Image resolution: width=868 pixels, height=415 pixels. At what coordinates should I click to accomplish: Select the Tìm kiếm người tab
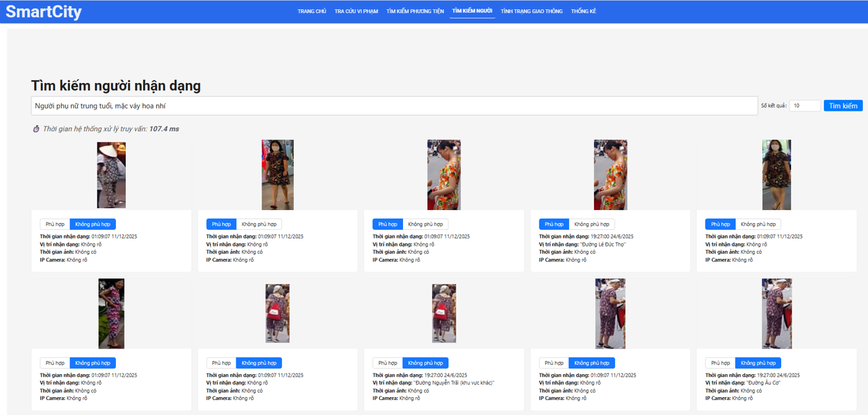click(472, 11)
